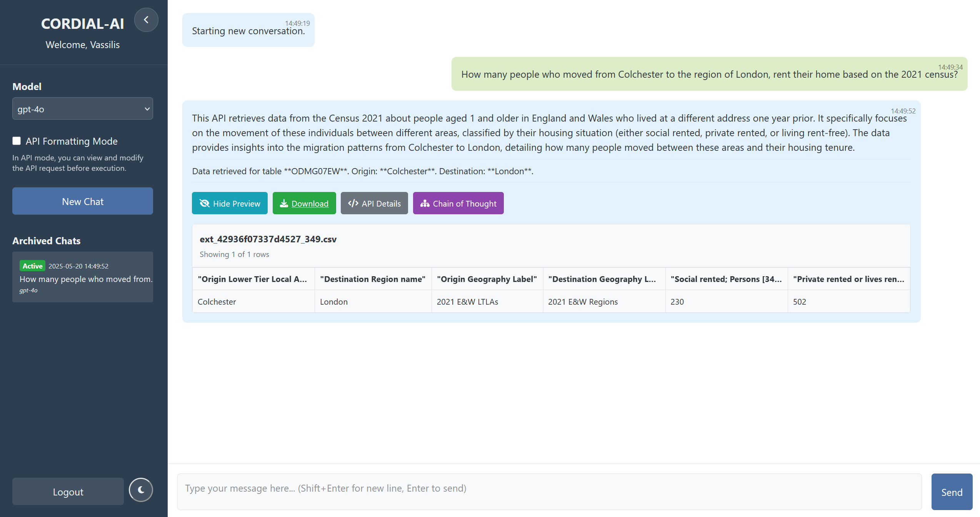This screenshot has width=980, height=517.
Task: Toggle dark mode with the moon icon
Action: click(x=141, y=490)
